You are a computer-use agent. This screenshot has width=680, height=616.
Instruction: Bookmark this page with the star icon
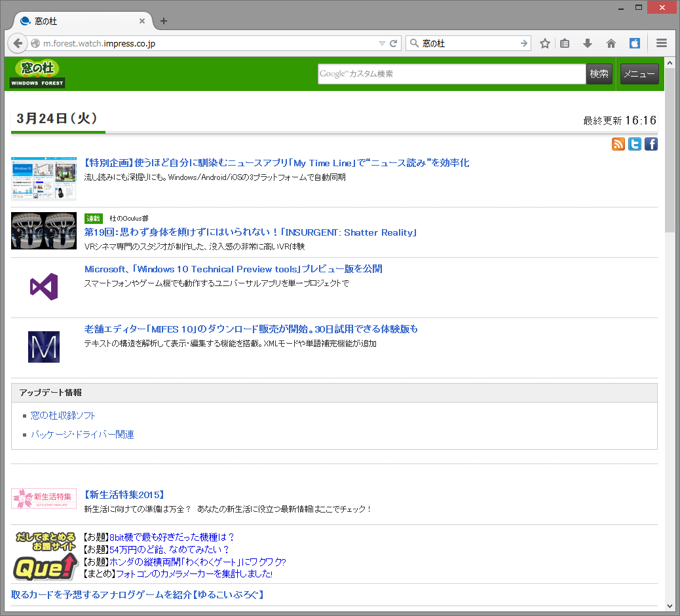[x=545, y=43]
